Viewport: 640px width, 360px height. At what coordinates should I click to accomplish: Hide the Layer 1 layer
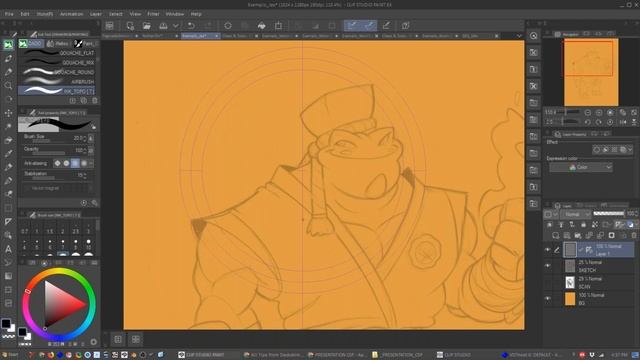pos(548,249)
